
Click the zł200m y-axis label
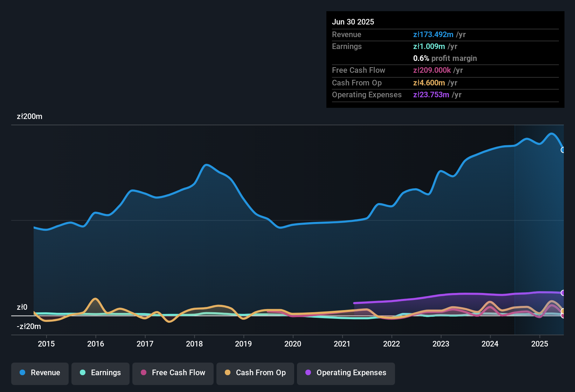tap(29, 117)
